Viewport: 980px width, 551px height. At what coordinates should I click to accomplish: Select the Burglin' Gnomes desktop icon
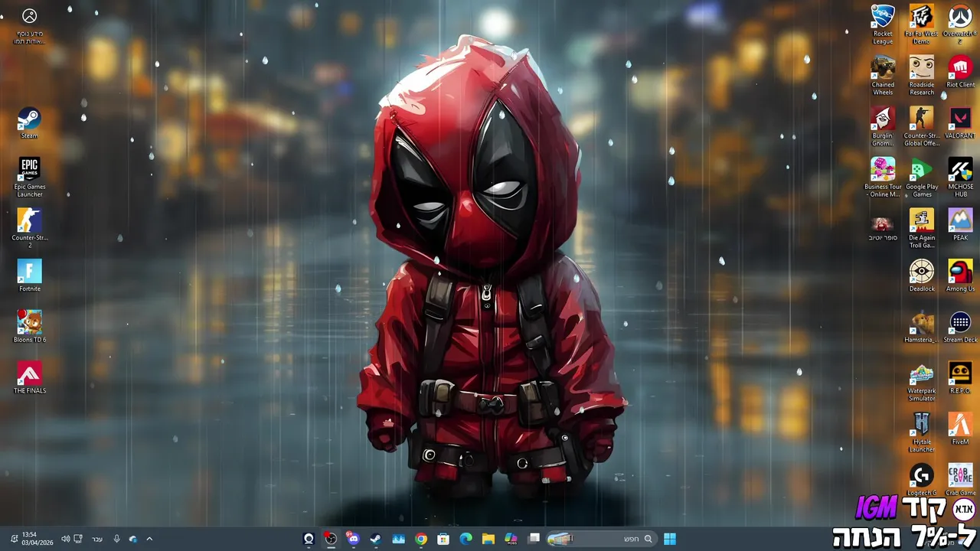pos(883,127)
